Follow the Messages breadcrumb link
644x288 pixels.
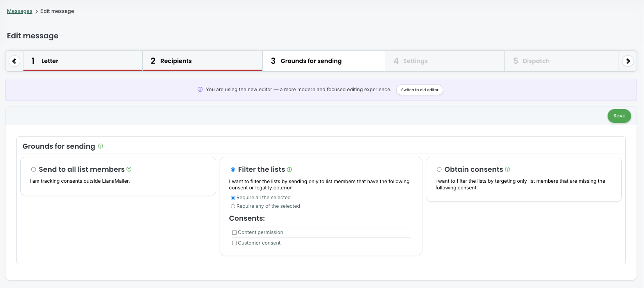point(20,11)
